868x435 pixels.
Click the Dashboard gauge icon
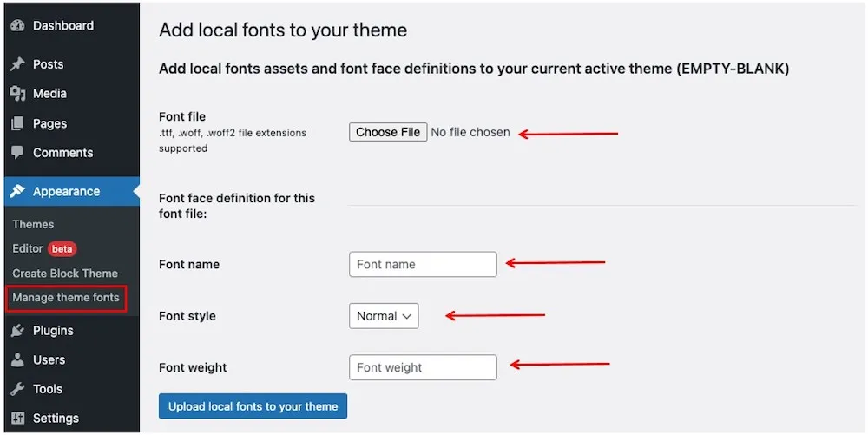click(x=17, y=26)
